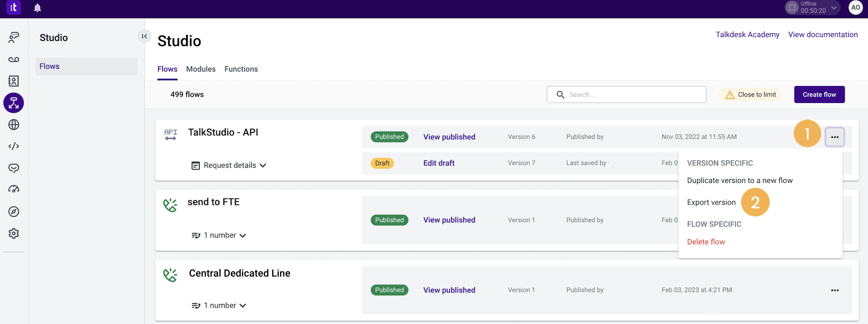This screenshot has width=868, height=324.
Task: Click the Version 6 label
Action: coord(521,137)
